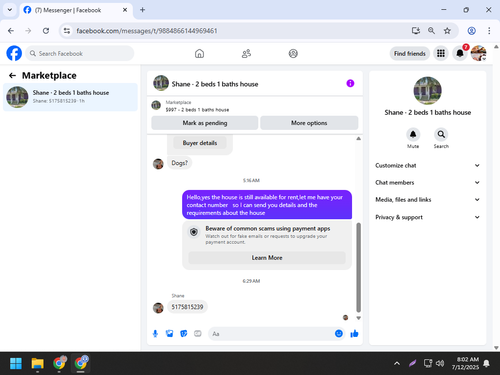
Task: Click the install app icon in address bar
Action: (416, 31)
